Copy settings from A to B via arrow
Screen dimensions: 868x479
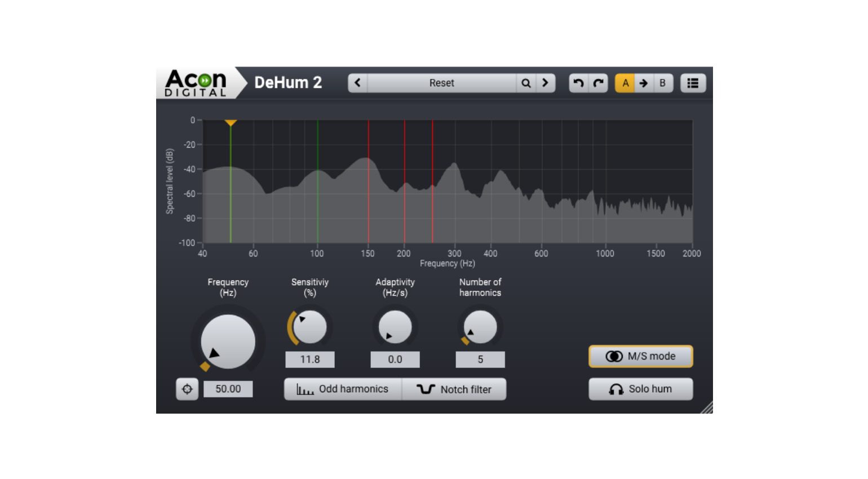point(643,83)
